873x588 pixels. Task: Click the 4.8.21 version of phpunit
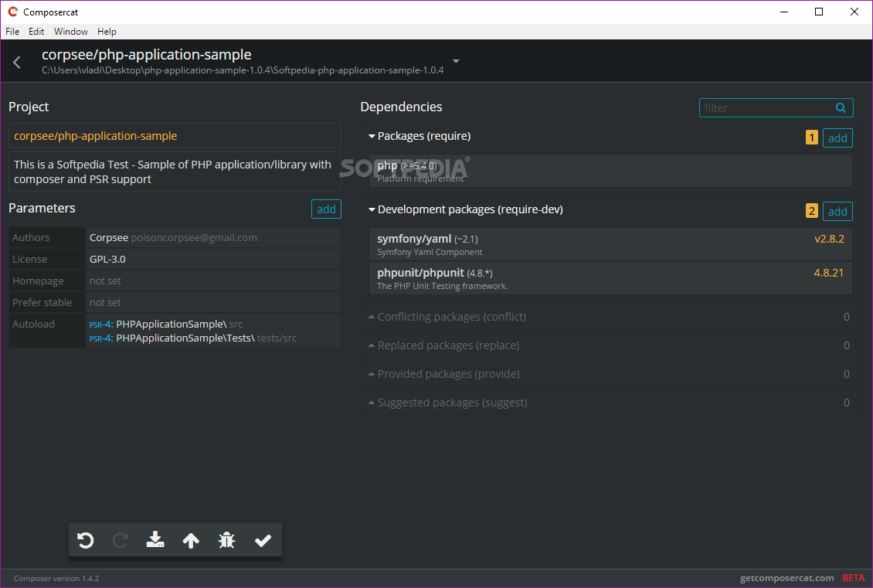tap(828, 273)
